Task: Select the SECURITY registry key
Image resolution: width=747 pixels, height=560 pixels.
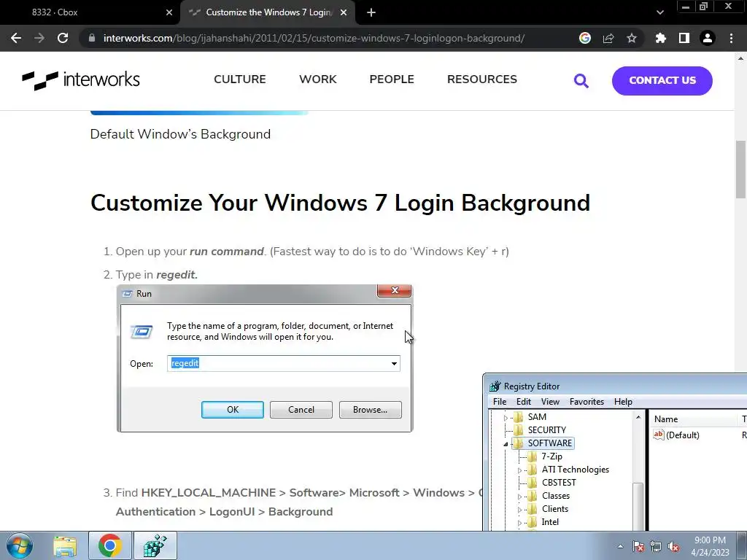Action: [547, 430]
